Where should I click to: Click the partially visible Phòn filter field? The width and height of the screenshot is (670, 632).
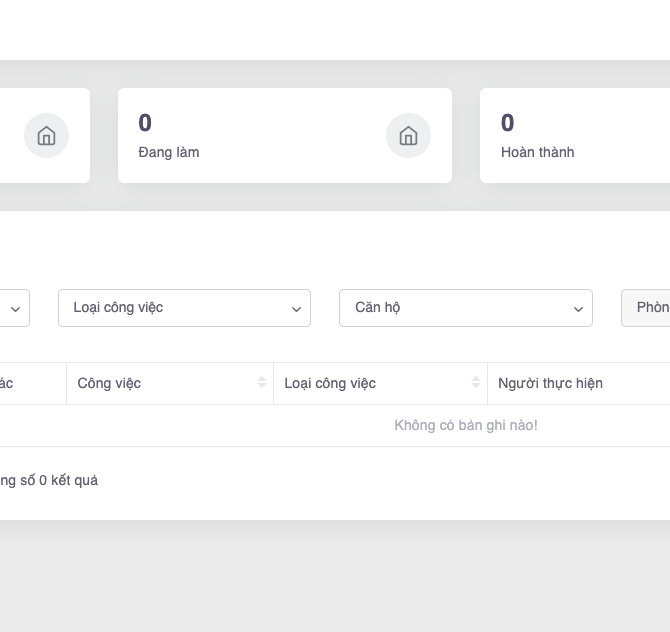(x=648, y=308)
